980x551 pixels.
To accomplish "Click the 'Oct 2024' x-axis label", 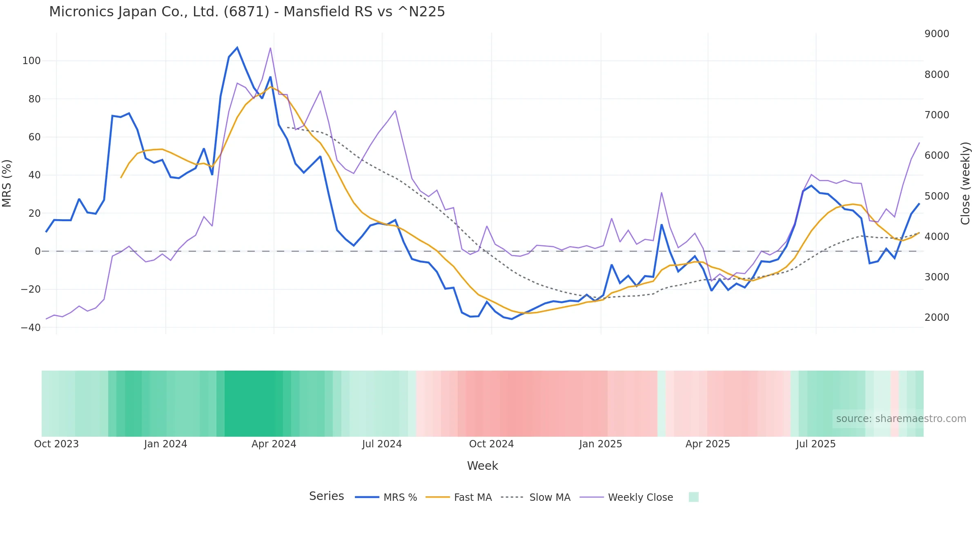I will click(491, 444).
